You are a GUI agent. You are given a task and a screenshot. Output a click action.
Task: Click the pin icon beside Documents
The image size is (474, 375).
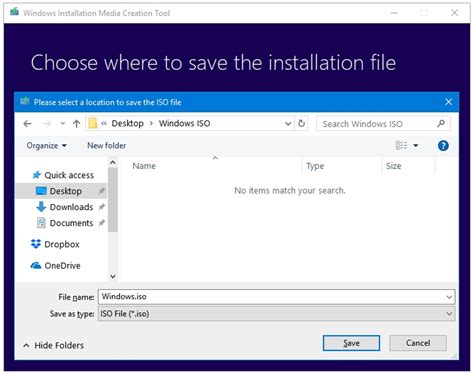[101, 223]
